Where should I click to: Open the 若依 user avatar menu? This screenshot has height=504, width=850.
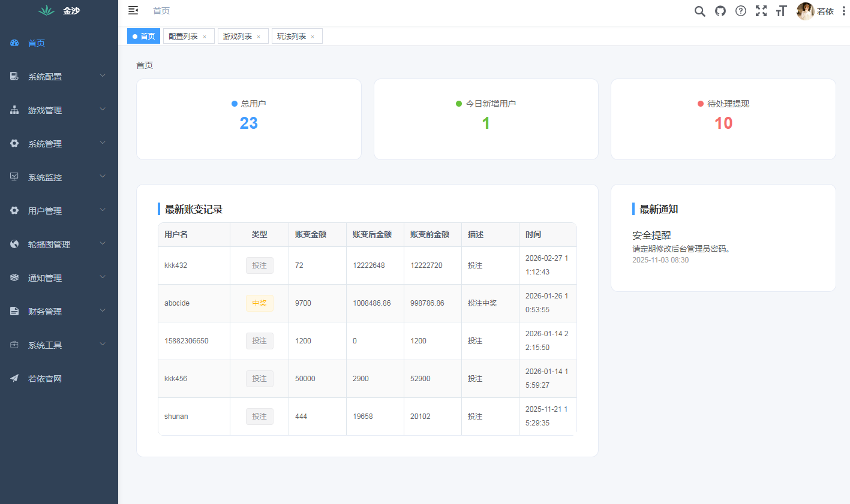pos(806,11)
